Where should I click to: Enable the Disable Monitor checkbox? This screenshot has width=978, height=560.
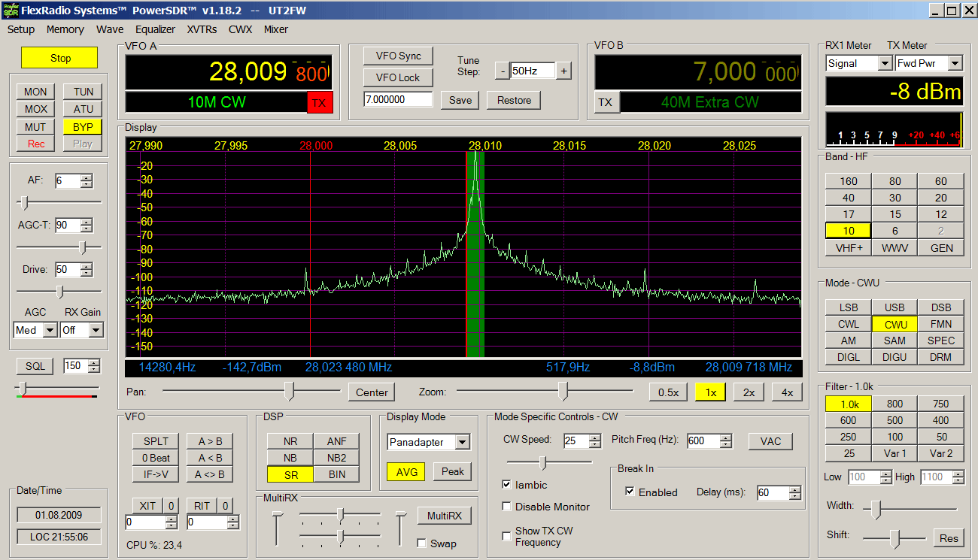click(507, 507)
